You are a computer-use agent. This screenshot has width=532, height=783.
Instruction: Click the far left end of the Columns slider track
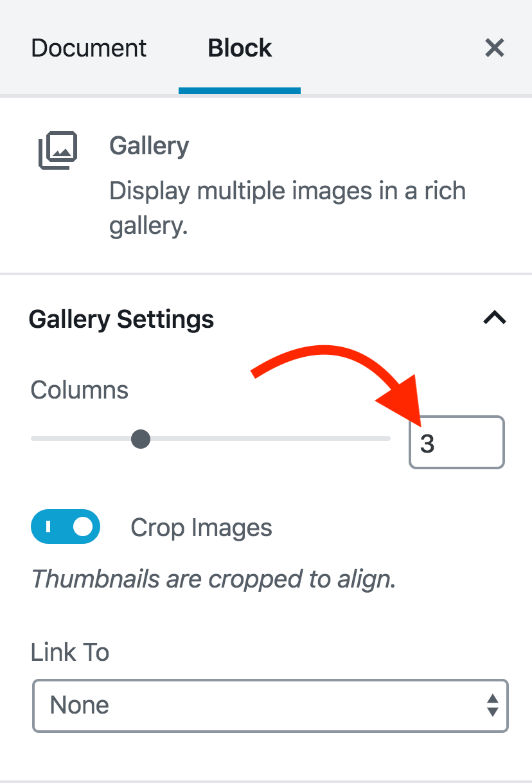point(34,439)
